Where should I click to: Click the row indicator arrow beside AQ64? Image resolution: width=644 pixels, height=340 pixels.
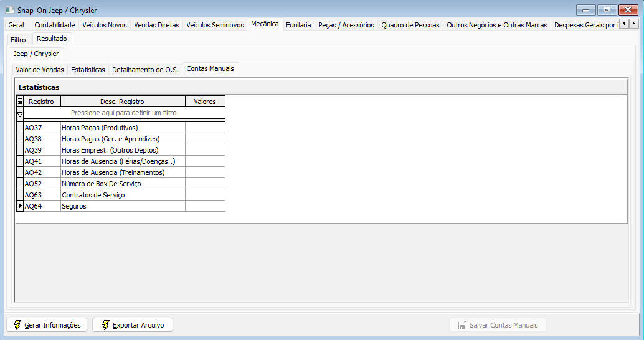tap(20, 206)
